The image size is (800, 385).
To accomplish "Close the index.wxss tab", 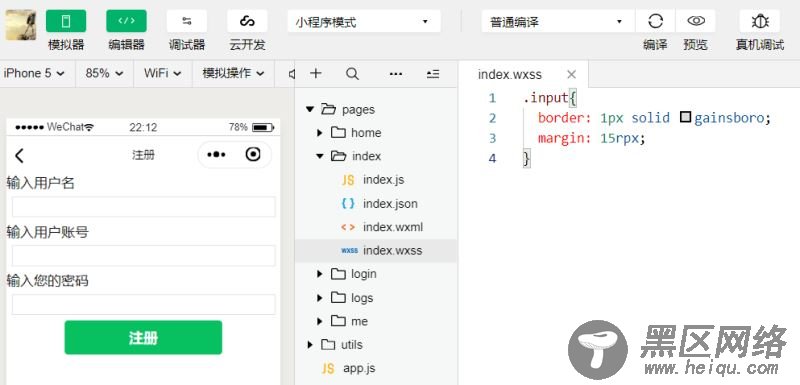I will tap(571, 74).
